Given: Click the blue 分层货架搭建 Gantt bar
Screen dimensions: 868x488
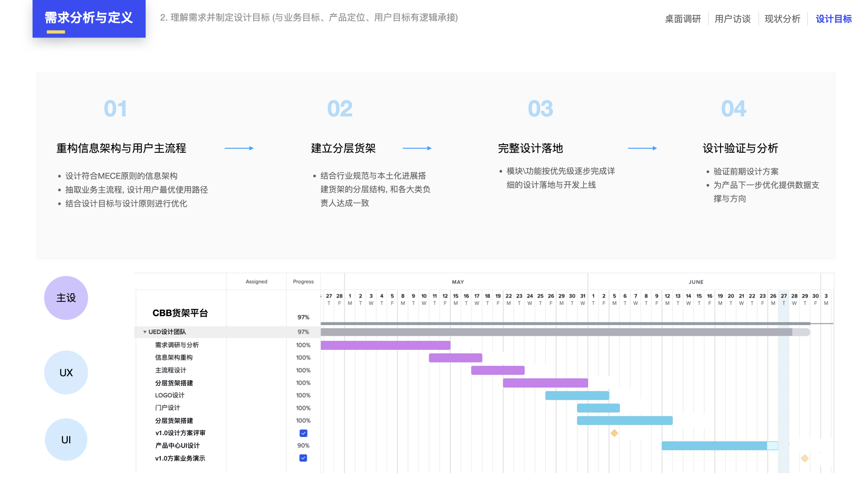Looking at the screenshot, I should coord(625,421).
